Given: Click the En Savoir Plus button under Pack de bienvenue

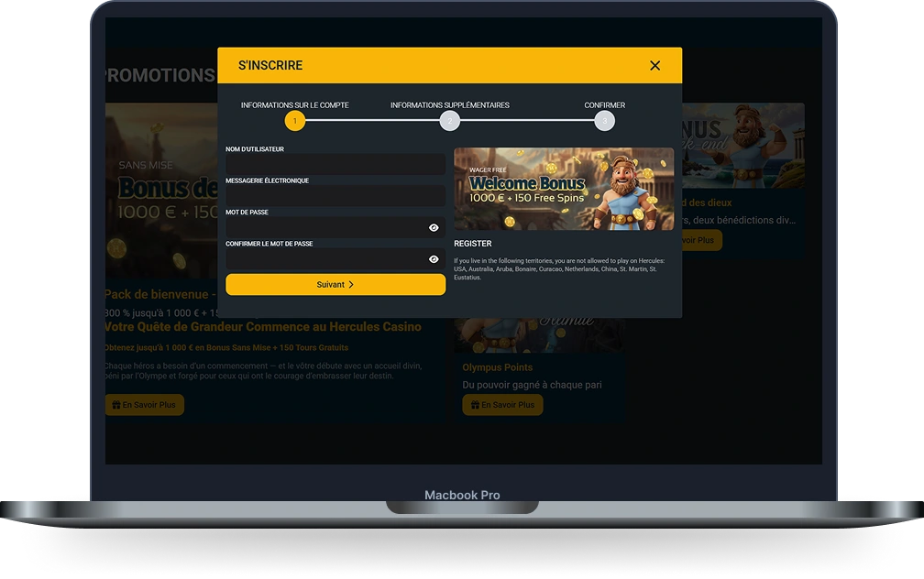Looking at the screenshot, I should click(x=145, y=405).
